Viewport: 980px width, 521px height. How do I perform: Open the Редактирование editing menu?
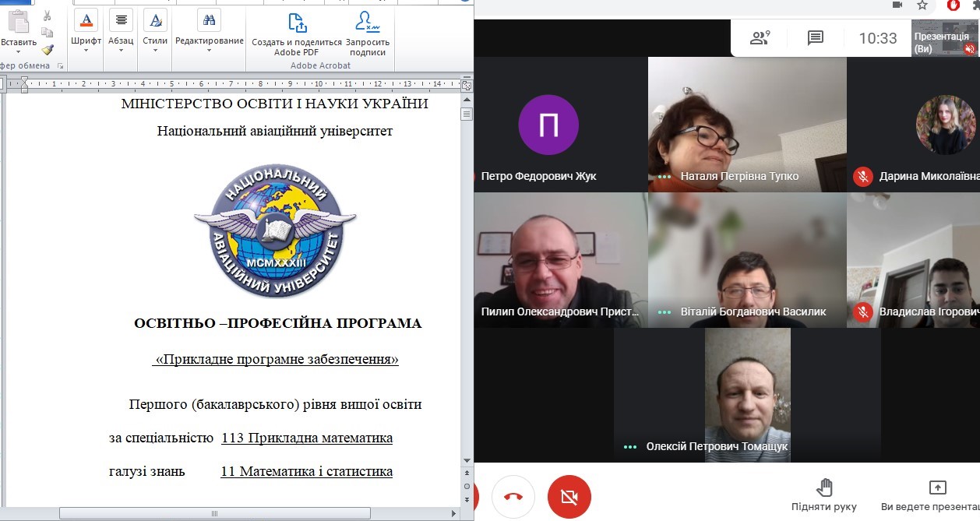209,51
